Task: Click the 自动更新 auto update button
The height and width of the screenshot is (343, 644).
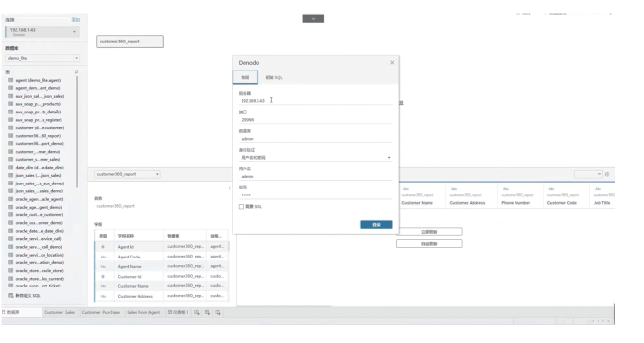Action: 429,244
